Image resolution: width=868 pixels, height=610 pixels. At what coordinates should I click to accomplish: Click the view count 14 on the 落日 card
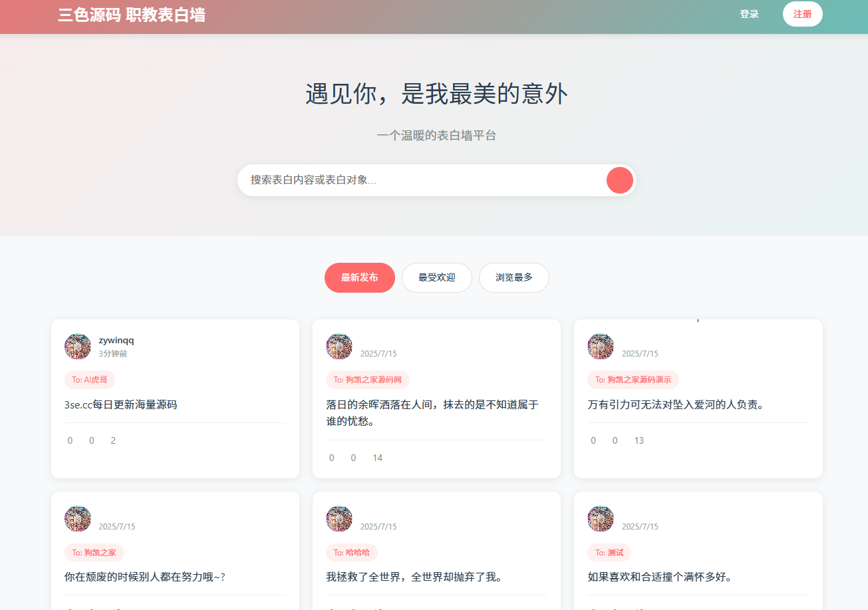[x=377, y=457]
